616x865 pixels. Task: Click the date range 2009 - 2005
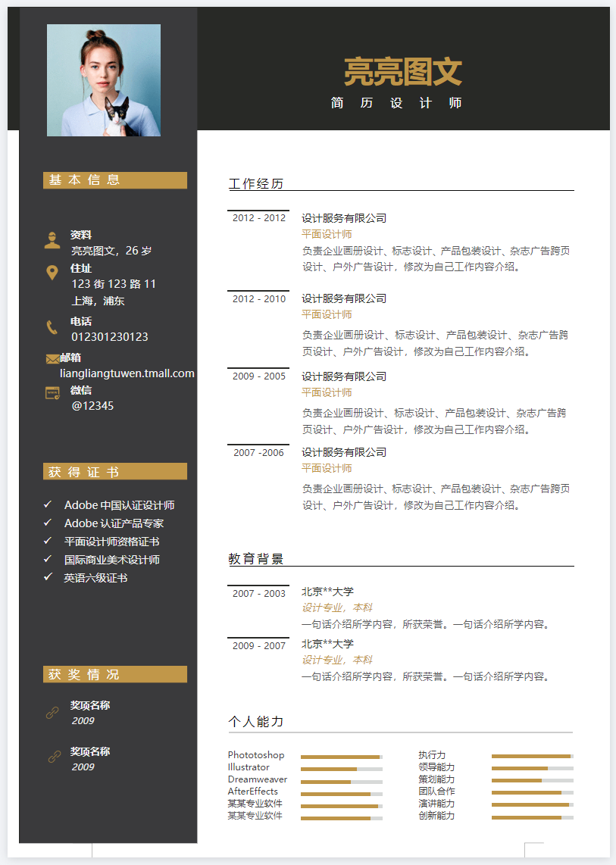(259, 376)
